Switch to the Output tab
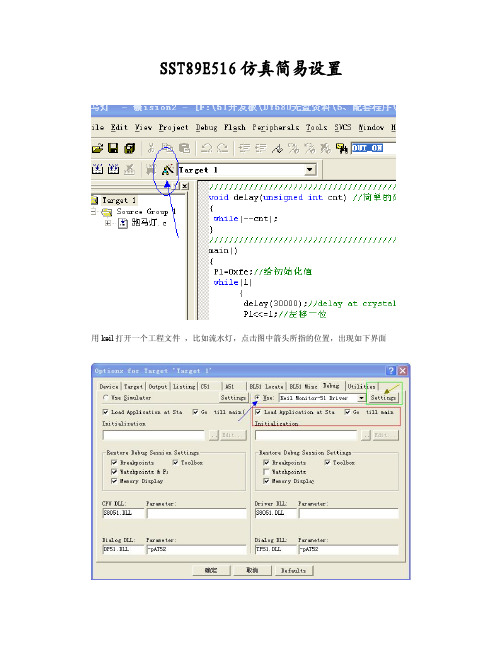The image size is (502, 649). click(158, 387)
